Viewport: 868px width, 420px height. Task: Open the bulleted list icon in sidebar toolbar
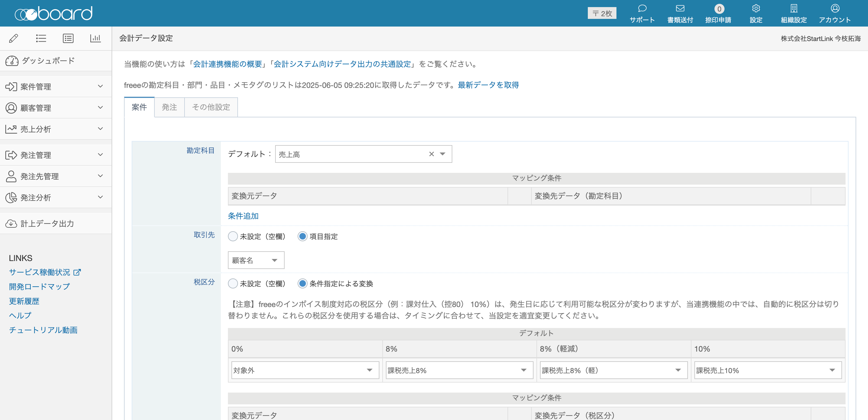41,38
